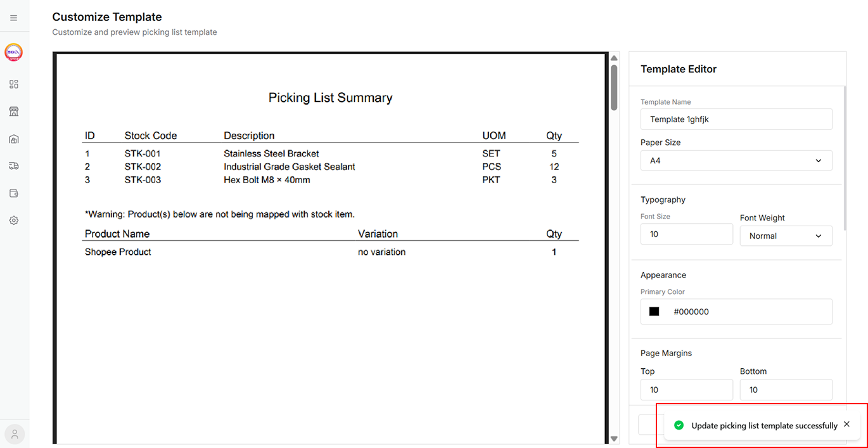Screen dimensions: 868x448
Task: Click the Template Name input field
Action: pos(736,119)
